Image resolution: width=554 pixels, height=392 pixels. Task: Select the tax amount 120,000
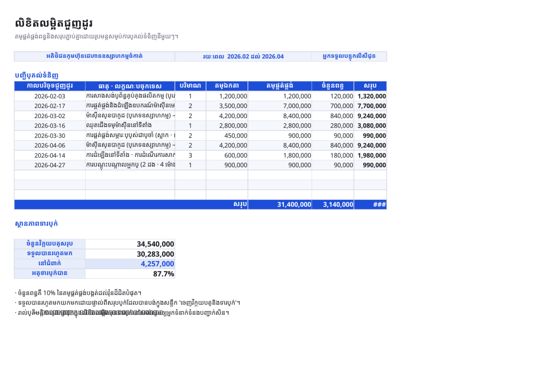click(333, 96)
